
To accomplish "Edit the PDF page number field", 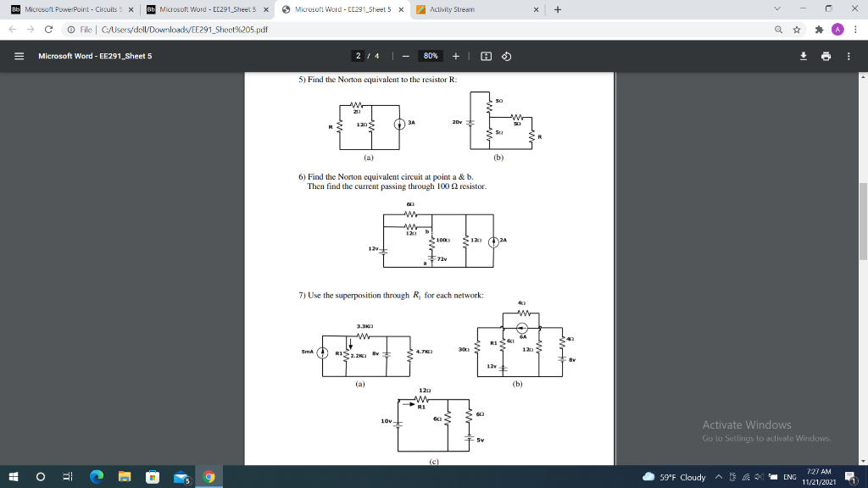I will click(356, 56).
